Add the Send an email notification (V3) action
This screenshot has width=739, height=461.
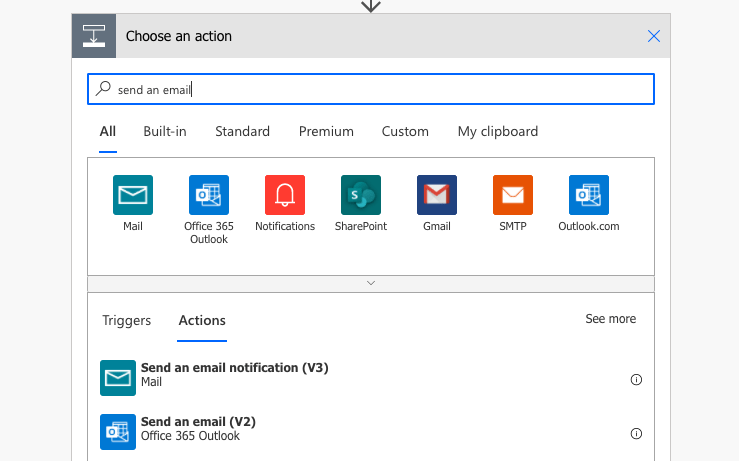[x=371, y=378]
